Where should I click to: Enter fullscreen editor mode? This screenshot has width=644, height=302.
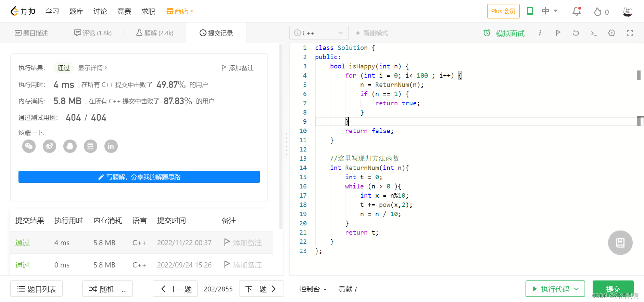tap(630, 33)
